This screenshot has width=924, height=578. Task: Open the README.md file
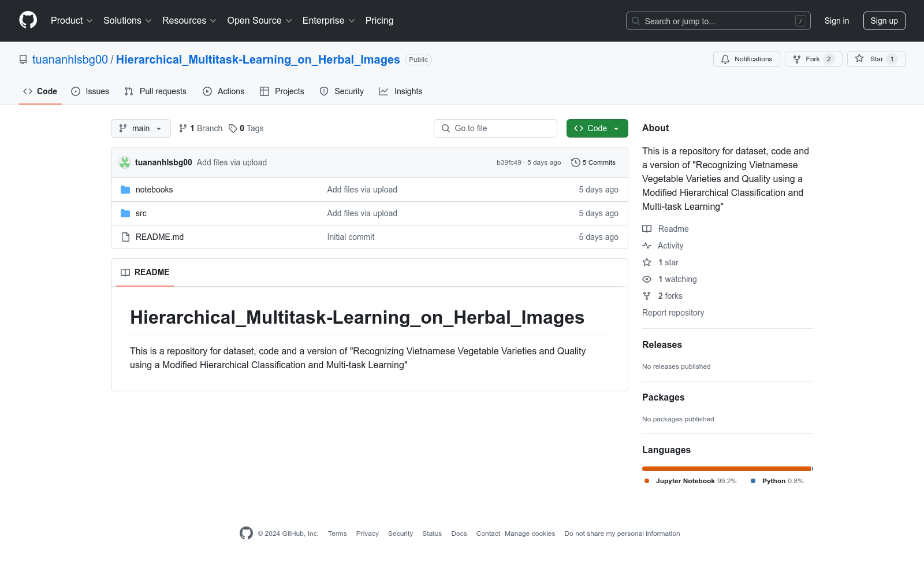159,237
